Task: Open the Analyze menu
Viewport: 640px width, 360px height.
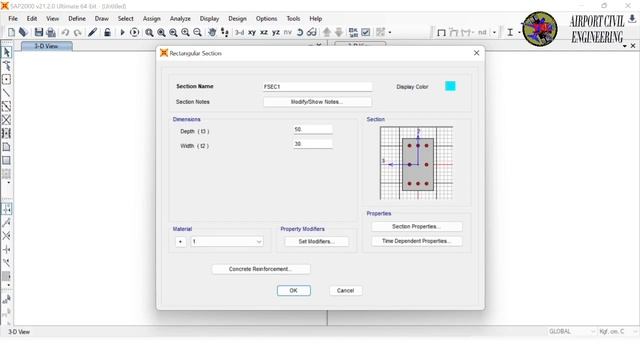Action: pyautogui.click(x=180, y=19)
